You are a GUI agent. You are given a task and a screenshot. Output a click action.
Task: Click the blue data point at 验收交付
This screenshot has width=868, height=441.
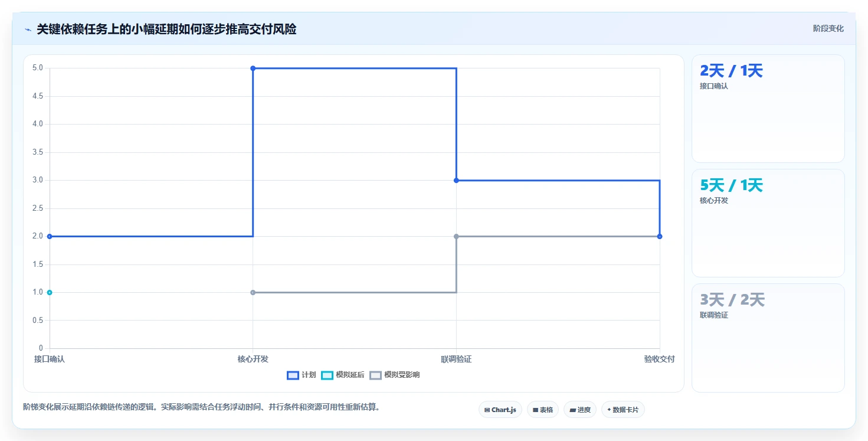[660, 236]
